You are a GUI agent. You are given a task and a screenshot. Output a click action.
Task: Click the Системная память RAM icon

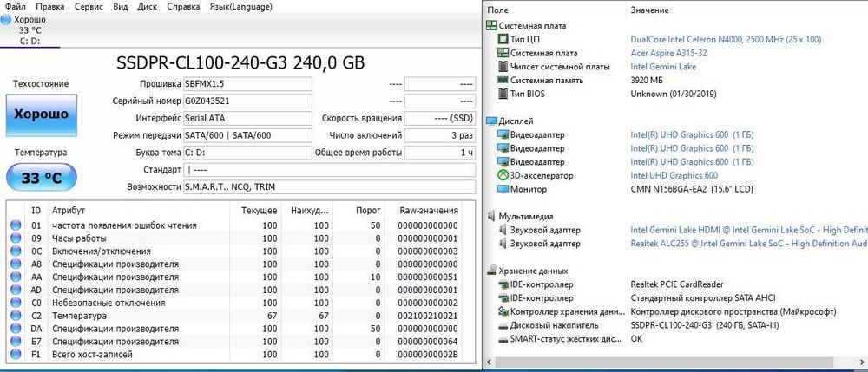click(503, 80)
